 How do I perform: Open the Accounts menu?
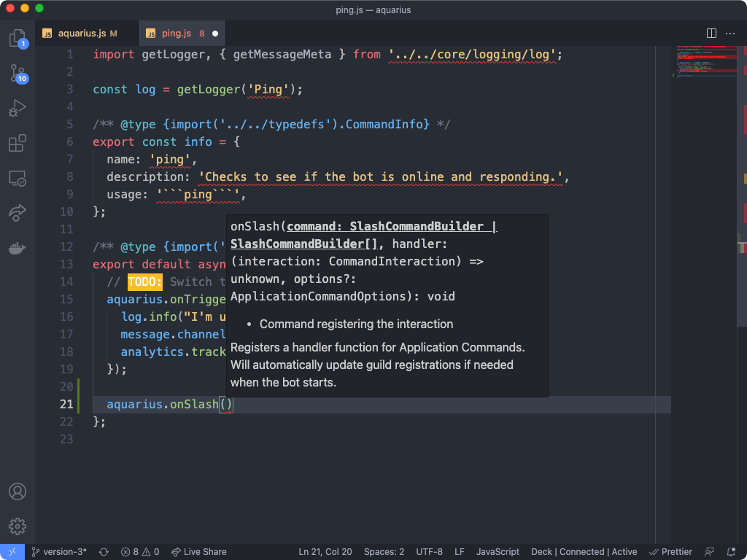click(x=18, y=491)
